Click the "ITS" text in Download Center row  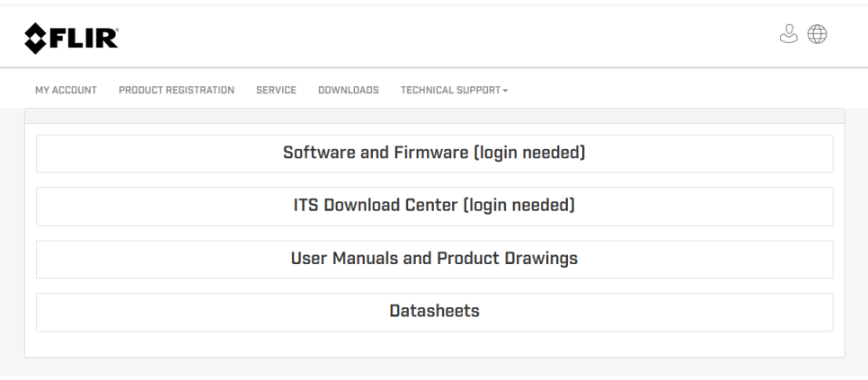306,205
